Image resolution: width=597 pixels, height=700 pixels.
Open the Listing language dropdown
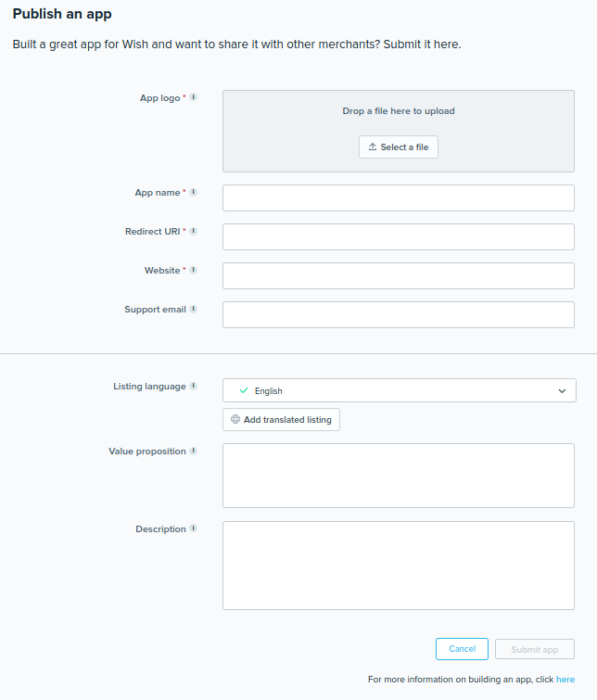pyautogui.click(x=399, y=390)
